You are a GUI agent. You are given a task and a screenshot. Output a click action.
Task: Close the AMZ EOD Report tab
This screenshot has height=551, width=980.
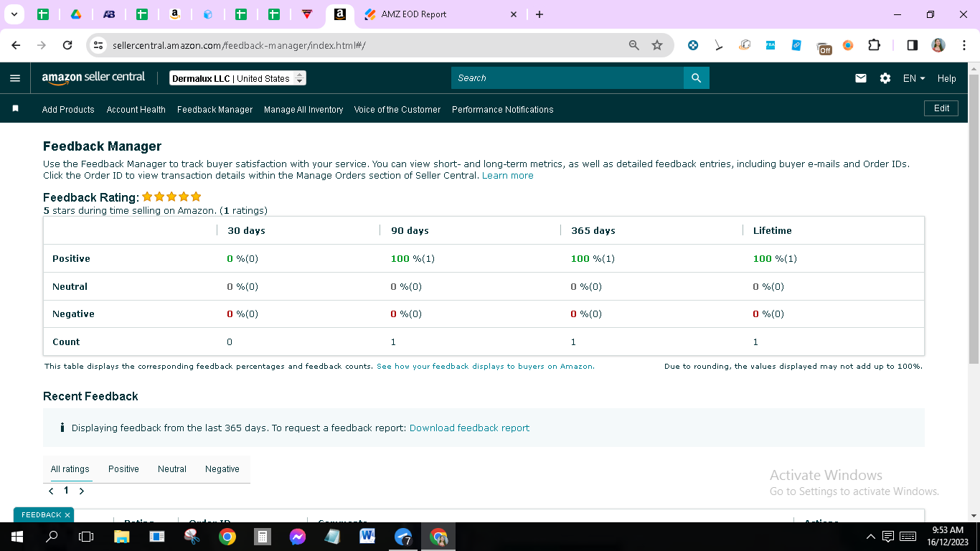point(514,14)
